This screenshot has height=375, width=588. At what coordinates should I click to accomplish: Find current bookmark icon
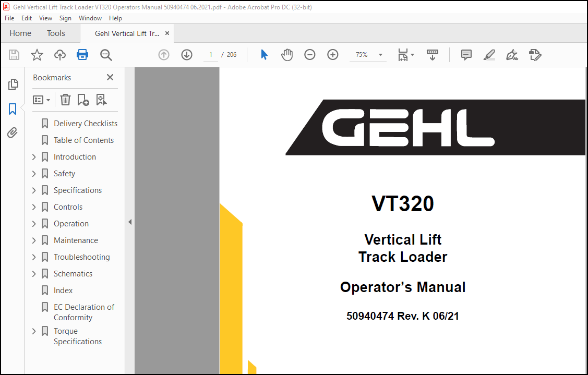click(101, 100)
